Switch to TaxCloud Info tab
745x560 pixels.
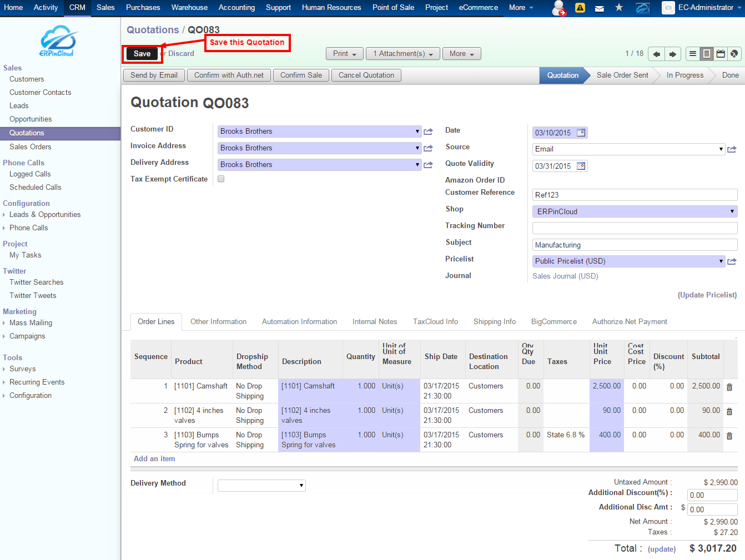(435, 322)
